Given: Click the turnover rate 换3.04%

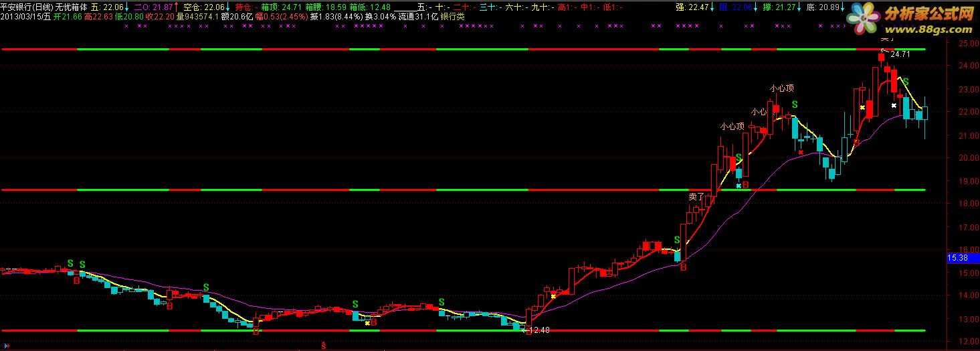Looking at the screenshot, I should click(x=381, y=17).
